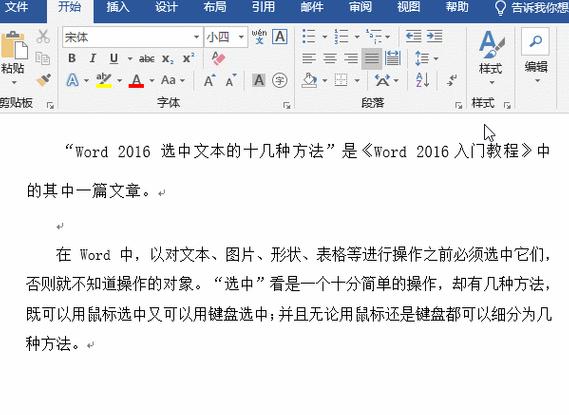
Task: Click the distributed alignment icon
Action: (x=392, y=58)
